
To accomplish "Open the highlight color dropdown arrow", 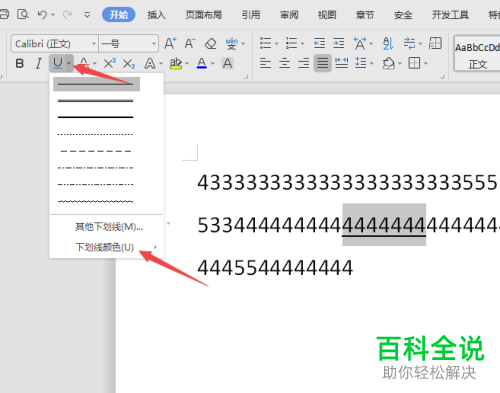I will click(187, 63).
